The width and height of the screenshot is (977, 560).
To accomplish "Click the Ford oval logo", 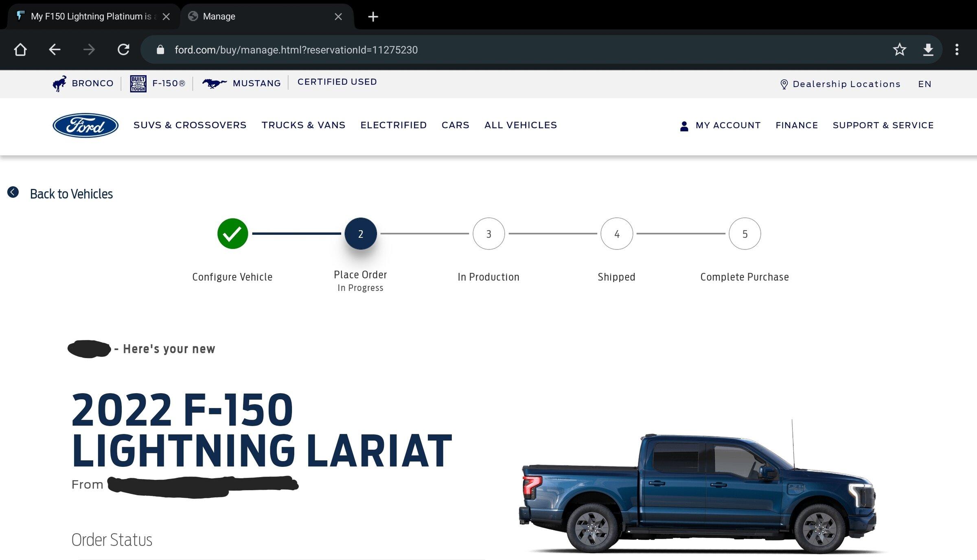I will point(85,125).
